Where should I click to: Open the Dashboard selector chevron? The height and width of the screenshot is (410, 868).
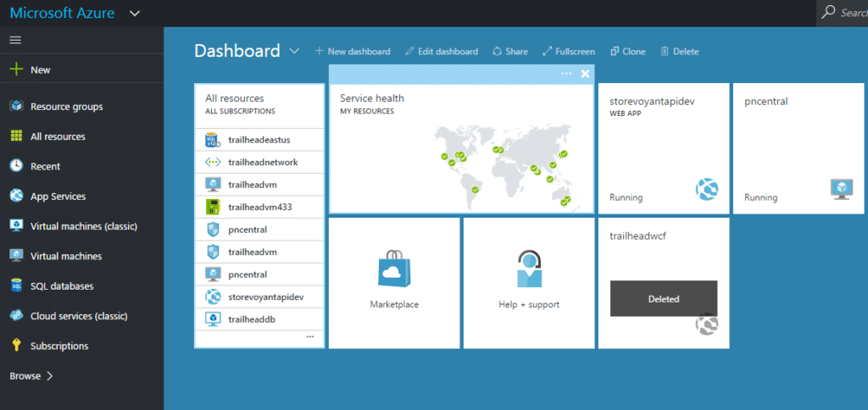point(294,52)
